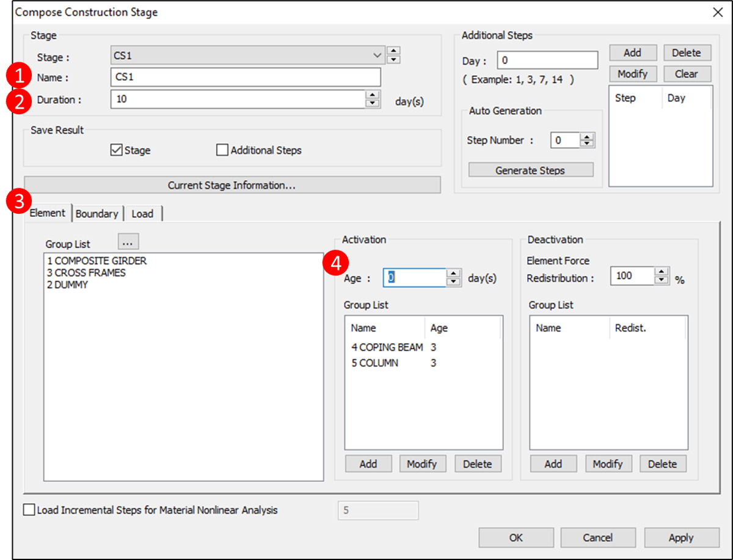
Task: Increment activation Age with the up spinner
Action: point(453,275)
